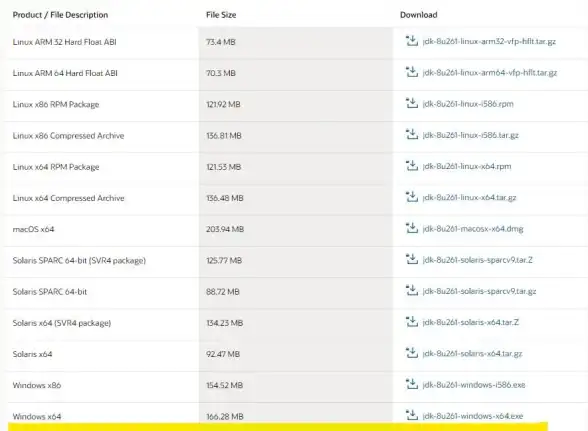This screenshot has height=431, width=588.
Task: Click Download column header
Action: tap(418, 15)
